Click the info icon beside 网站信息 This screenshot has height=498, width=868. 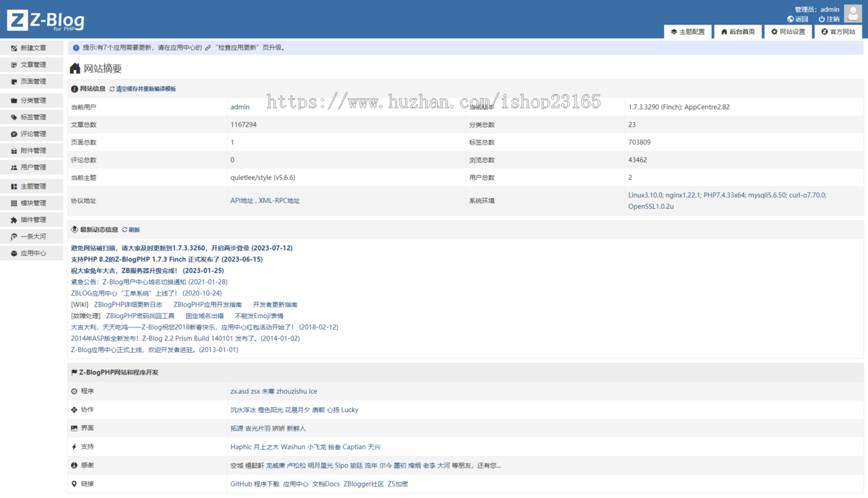(x=74, y=89)
